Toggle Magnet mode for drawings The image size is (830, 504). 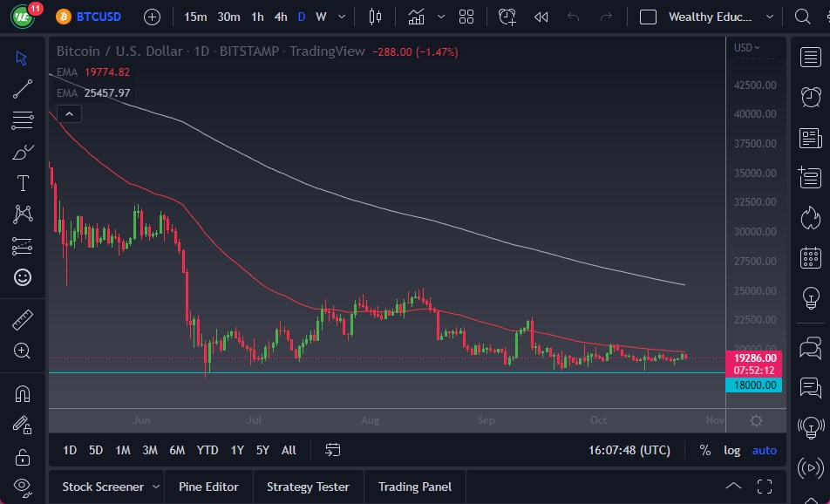pyautogui.click(x=23, y=393)
